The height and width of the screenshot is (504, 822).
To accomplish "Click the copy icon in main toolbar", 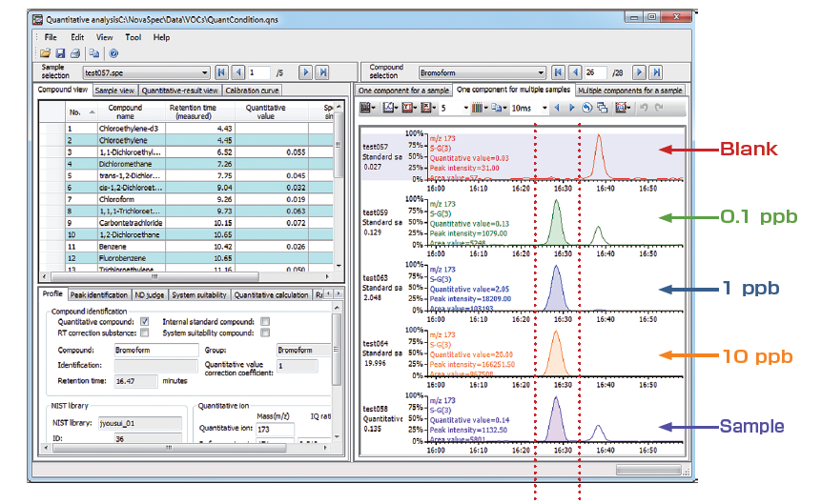I will 94,53.
